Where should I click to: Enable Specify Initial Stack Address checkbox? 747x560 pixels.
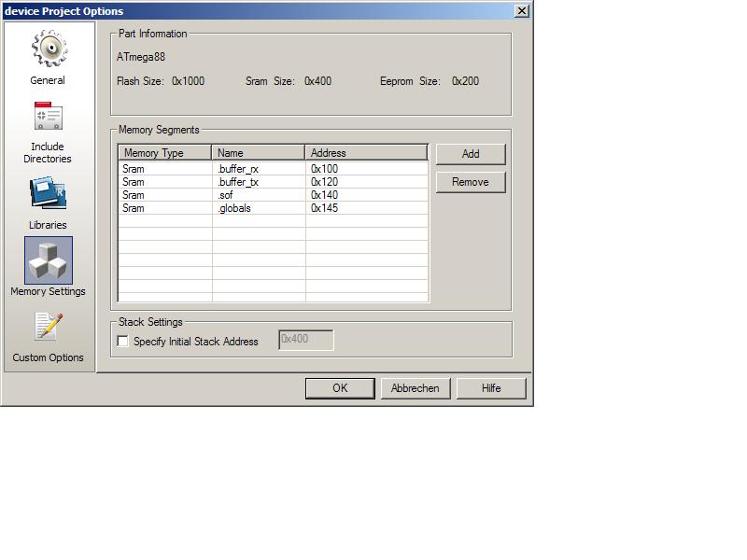[122, 341]
